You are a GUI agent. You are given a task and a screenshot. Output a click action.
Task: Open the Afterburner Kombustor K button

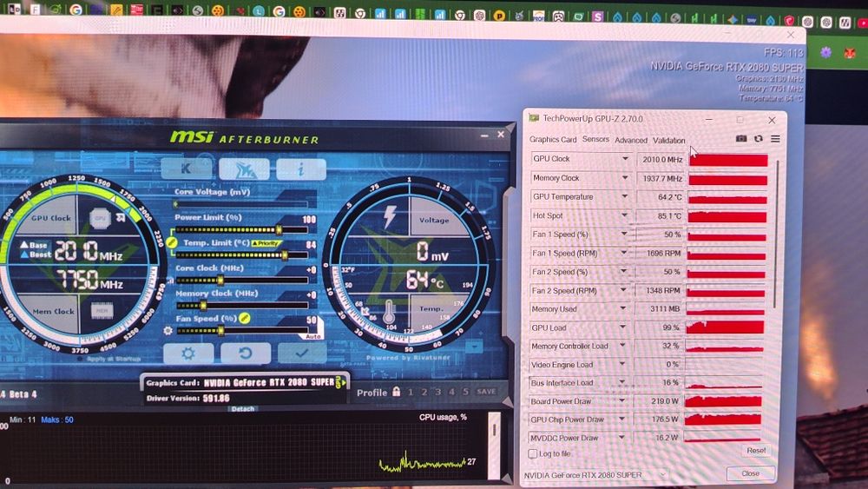(x=187, y=169)
